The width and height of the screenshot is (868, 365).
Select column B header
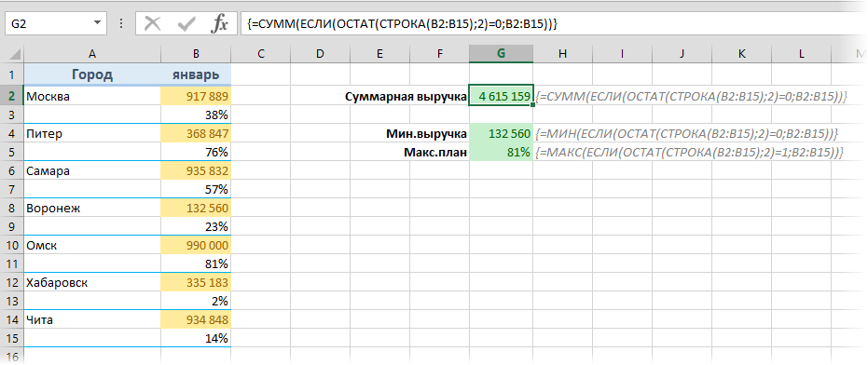click(x=196, y=54)
